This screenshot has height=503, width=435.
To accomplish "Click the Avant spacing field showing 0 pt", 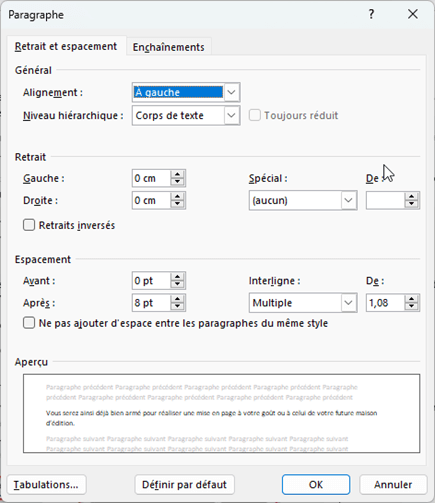I will [x=152, y=281].
